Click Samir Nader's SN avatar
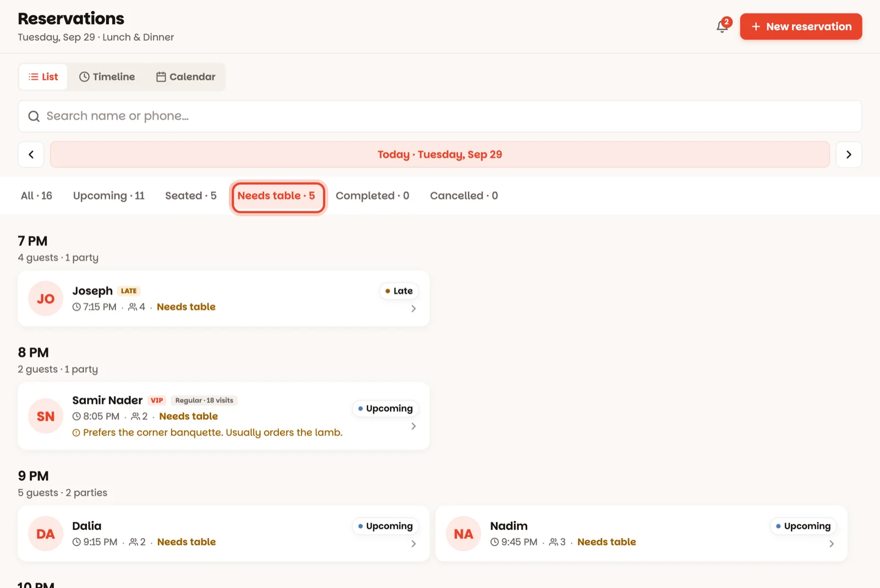Screen dimensions: 880x588 46,416
